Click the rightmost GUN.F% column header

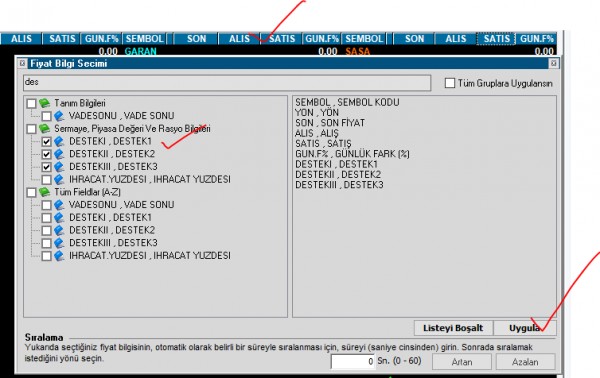pyautogui.click(x=536, y=39)
